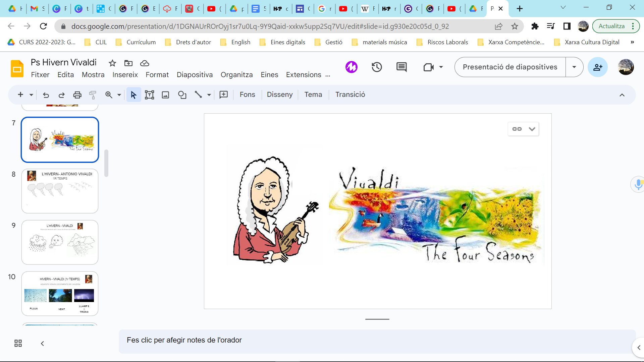Image resolution: width=644 pixels, height=362 pixels.
Task: Click the insert image icon
Action: point(165,95)
